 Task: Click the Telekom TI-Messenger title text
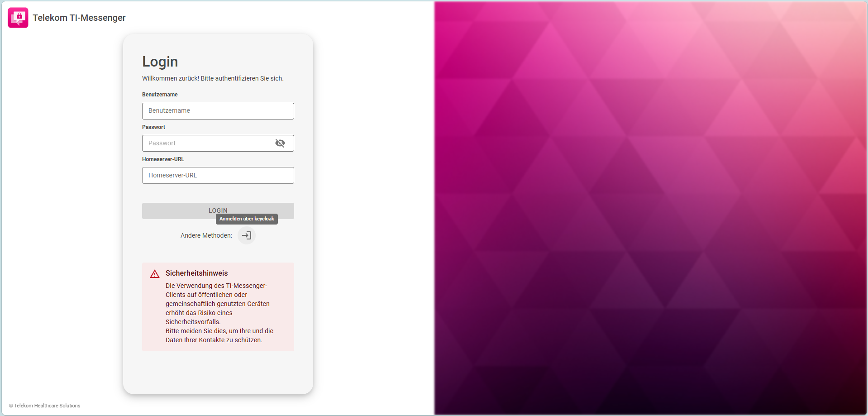(x=79, y=18)
